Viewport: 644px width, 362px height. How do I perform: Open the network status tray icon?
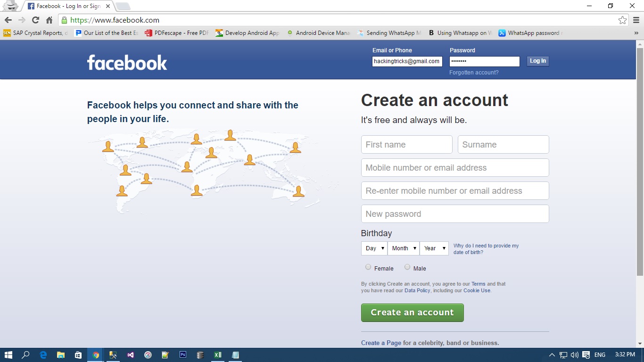point(563,355)
